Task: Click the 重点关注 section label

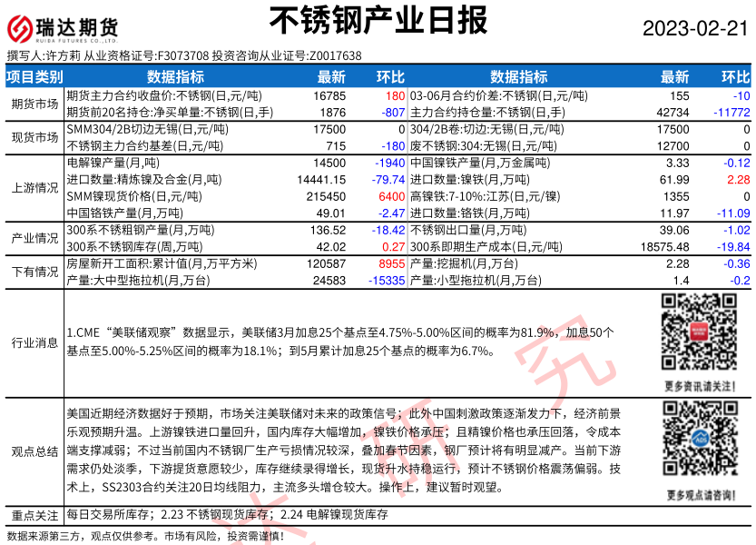Action: click(33, 514)
